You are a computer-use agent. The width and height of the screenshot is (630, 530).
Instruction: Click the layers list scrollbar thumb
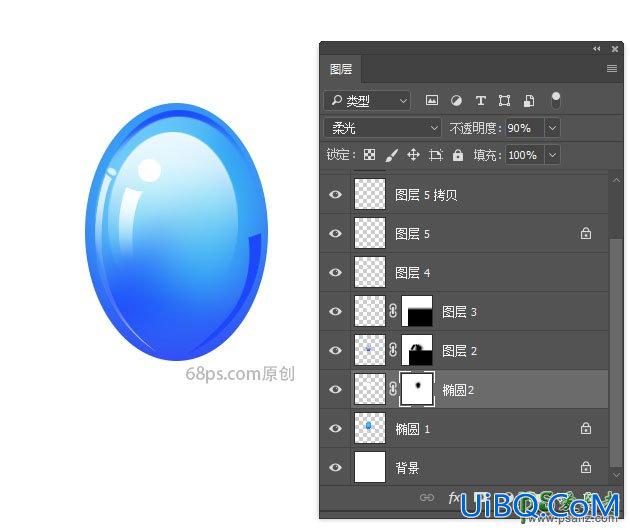tap(616, 353)
